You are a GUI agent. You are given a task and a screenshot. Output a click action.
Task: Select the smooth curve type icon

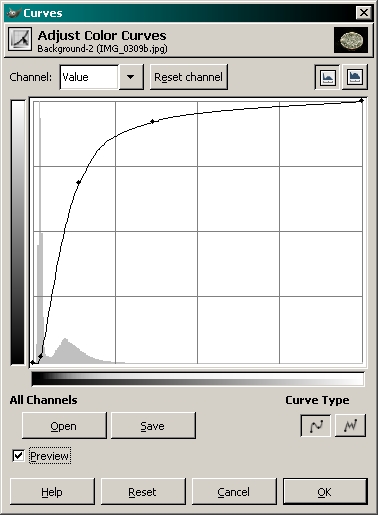pos(316,425)
